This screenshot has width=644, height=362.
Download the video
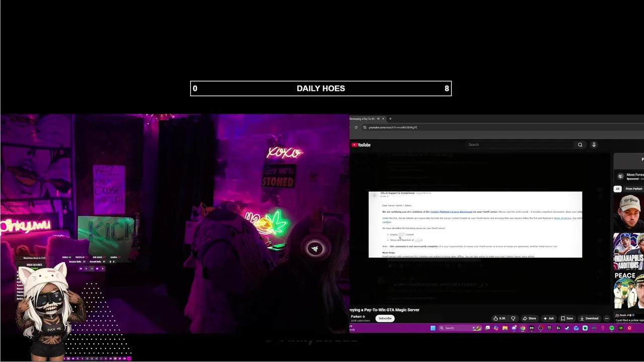pos(589,318)
